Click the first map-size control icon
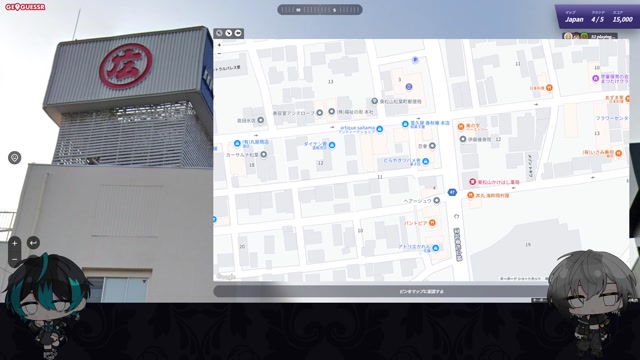640x360 pixels. tap(219, 33)
